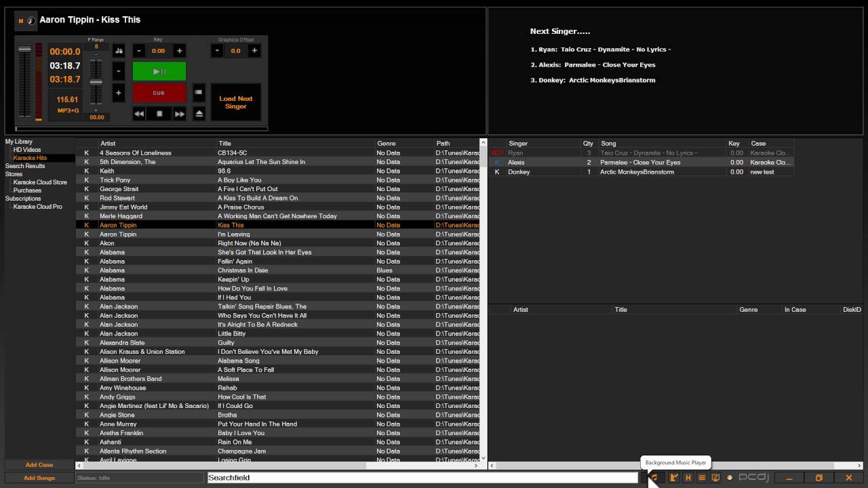Click the hand icon in the bottom toolbar
Viewport: 868px width, 488px height.
(730, 478)
